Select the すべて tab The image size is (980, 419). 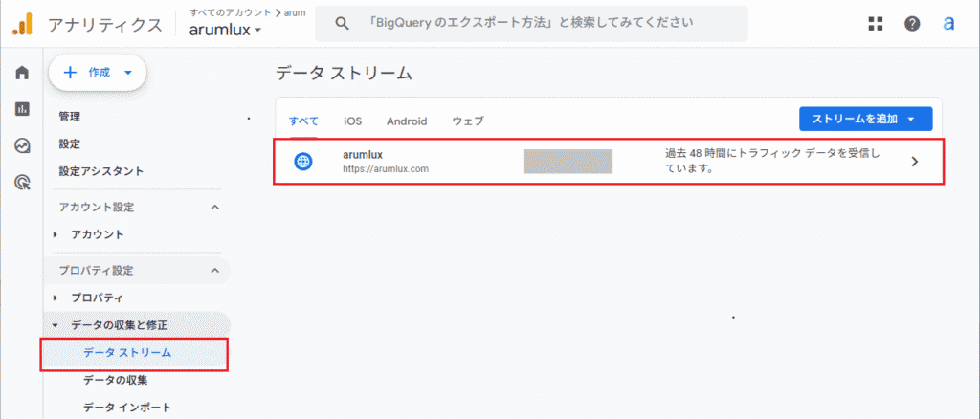(x=303, y=121)
